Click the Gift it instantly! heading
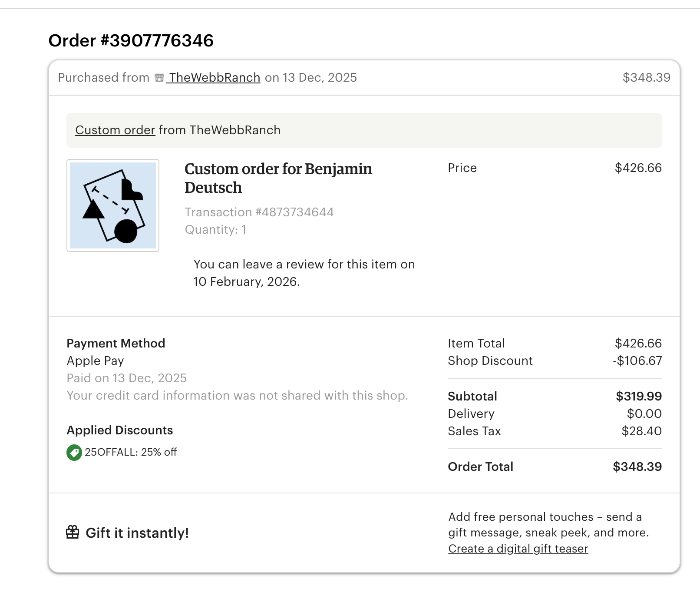 click(137, 533)
